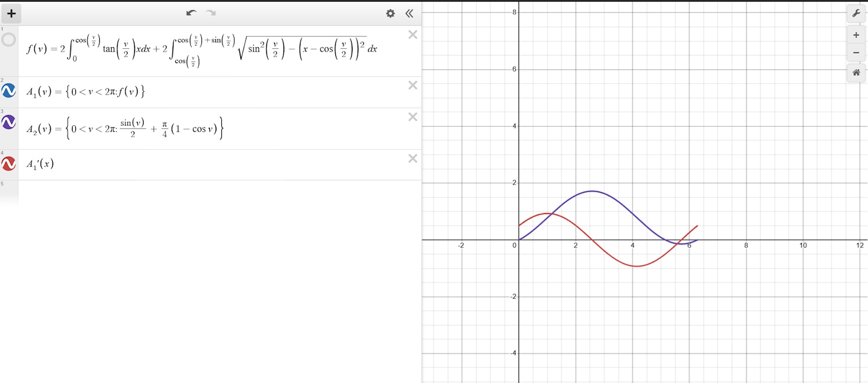The width and height of the screenshot is (868, 383).
Task: Collapse the expression list panel
Action: pyautogui.click(x=410, y=14)
